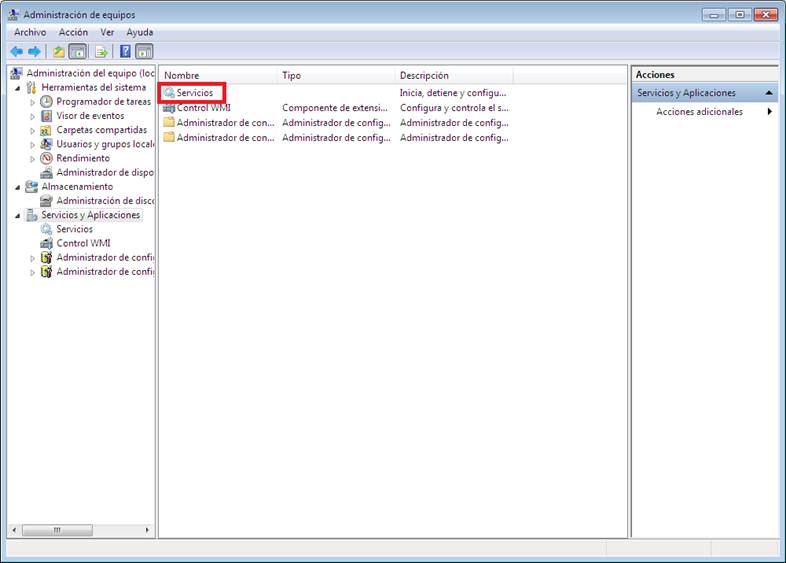786x563 pixels.
Task: Click the Programador de tareas clock icon
Action: pyautogui.click(x=46, y=102)
